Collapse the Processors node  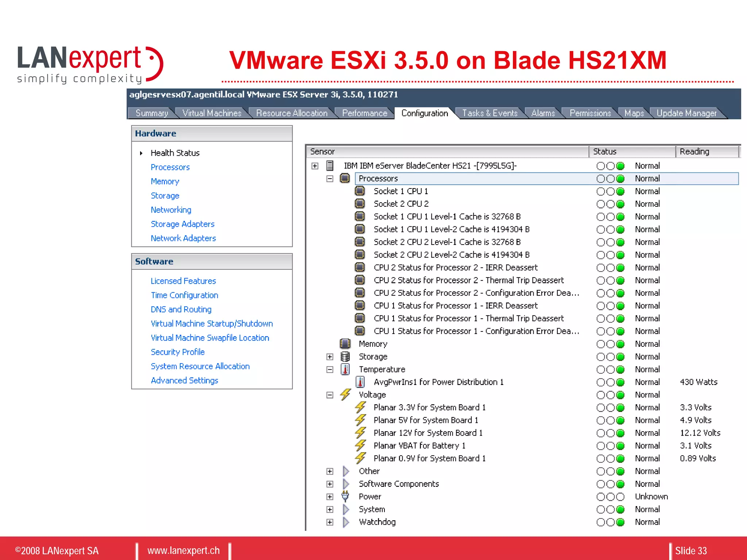[330, 179]
